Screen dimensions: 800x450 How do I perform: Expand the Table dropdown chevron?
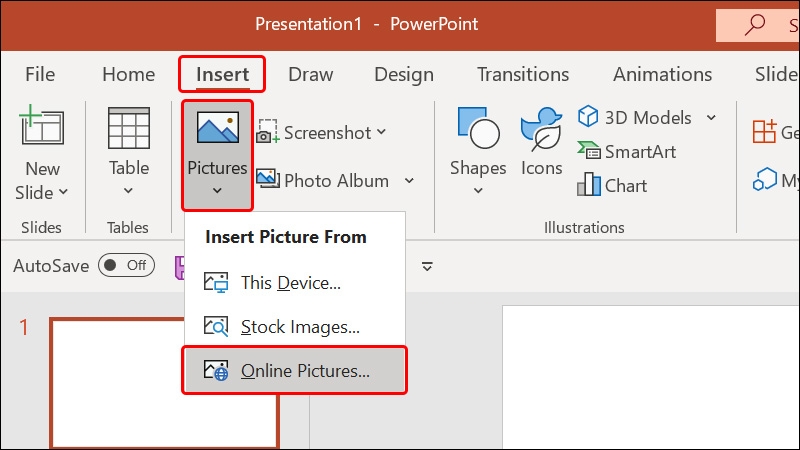pos(128,191)
